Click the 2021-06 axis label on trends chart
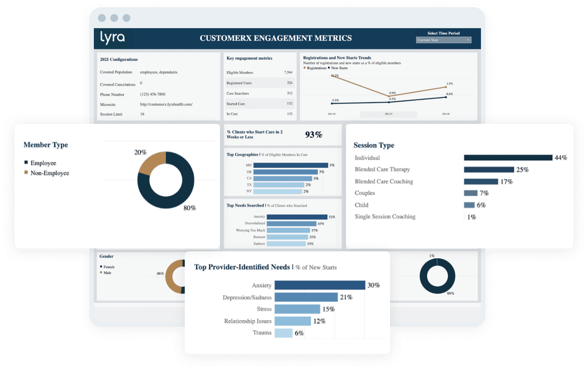The width and height of the screenshot is (588, 370). point(331,114)
